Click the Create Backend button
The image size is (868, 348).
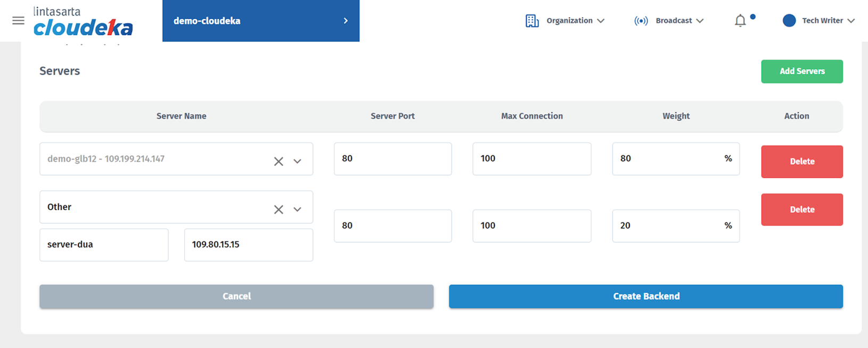pyautogui.click(x=645, y=296)
